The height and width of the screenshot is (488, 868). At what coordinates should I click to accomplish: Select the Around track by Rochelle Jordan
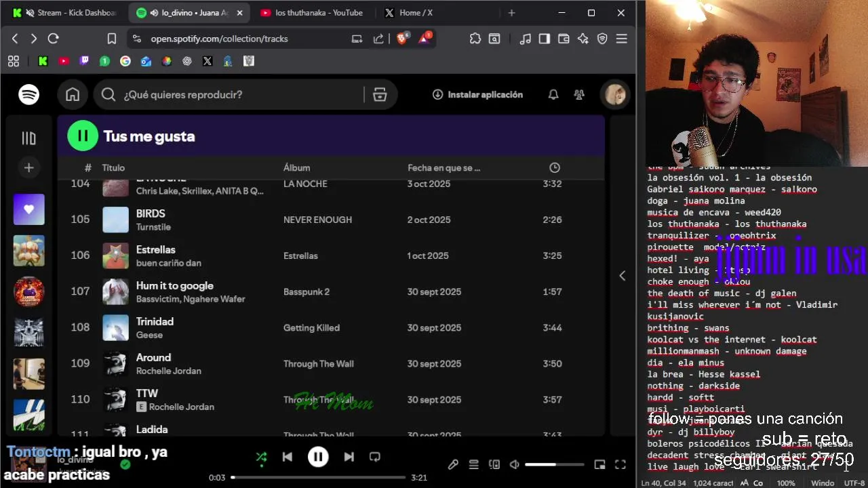tap(153, 357)
